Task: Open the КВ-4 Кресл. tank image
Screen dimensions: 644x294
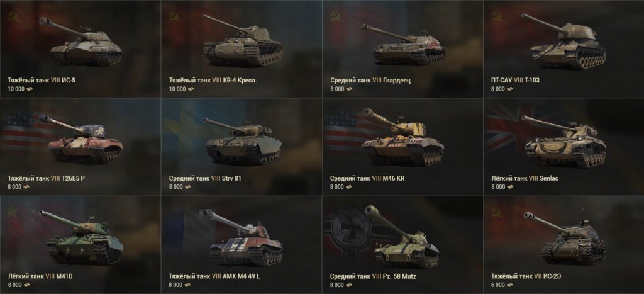Action: point(243,40)
